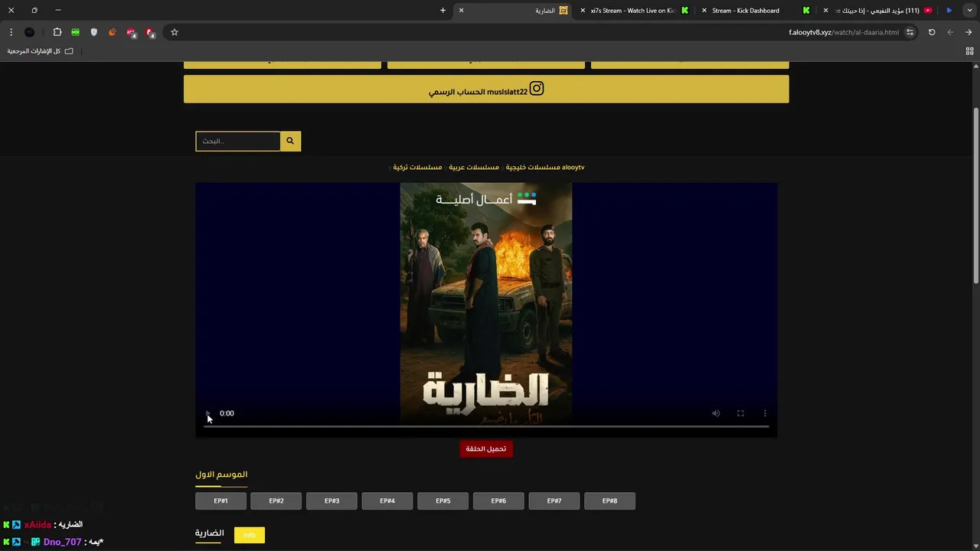
Task: Open the browser profile avatar
Action: 29,32
